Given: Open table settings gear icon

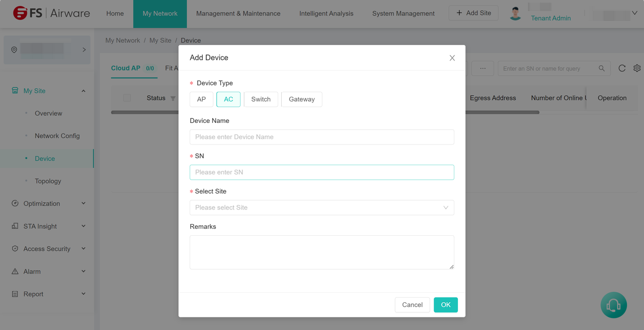Looking at the screenshot, I should (637, 68).
